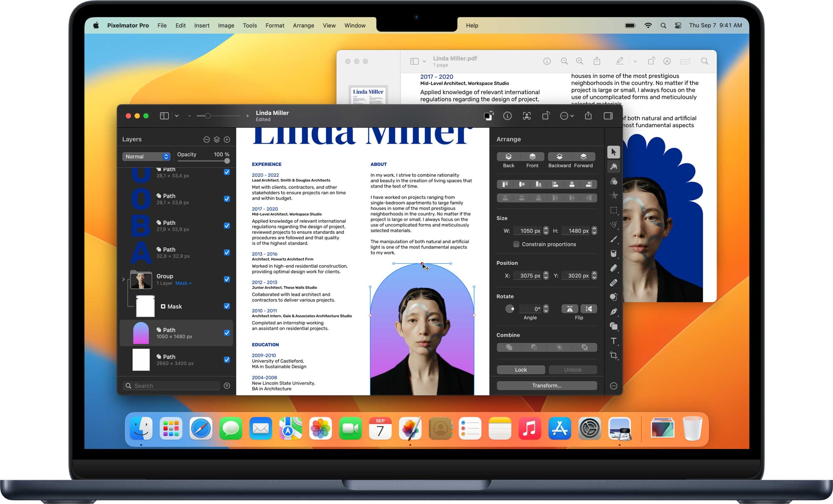Select the Pen tool

613,312
